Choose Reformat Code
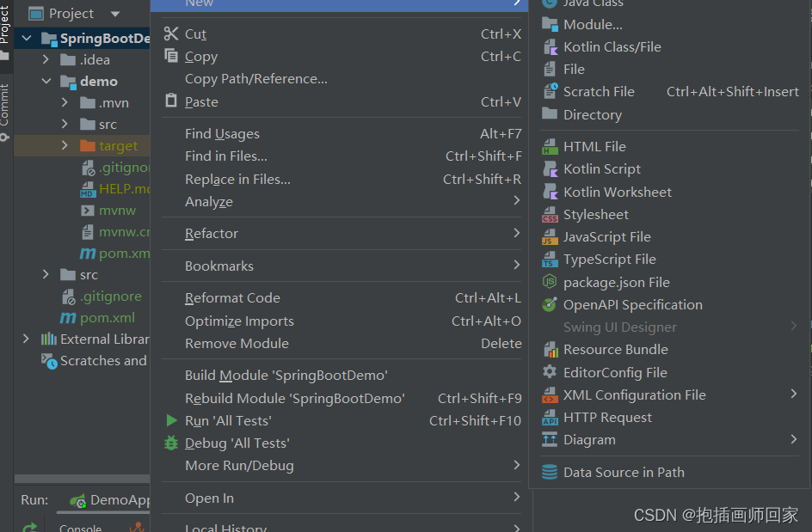The image size is (812, 532). point(341,298)
